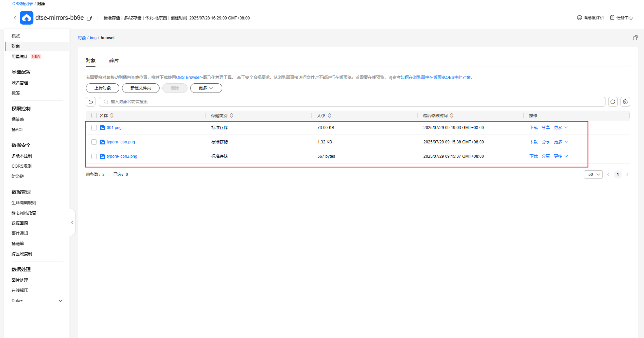Open 概览 in the sidebar

tap(16, 36)
